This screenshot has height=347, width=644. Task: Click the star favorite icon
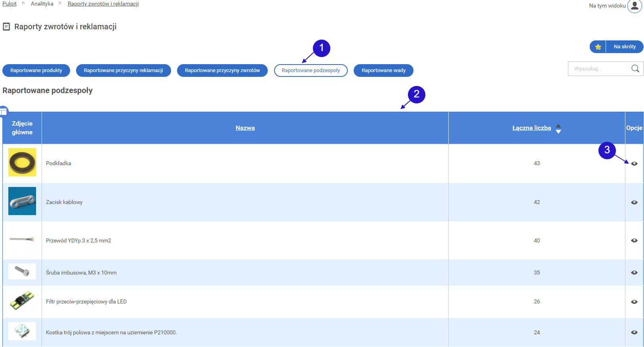tap(598, 47)
